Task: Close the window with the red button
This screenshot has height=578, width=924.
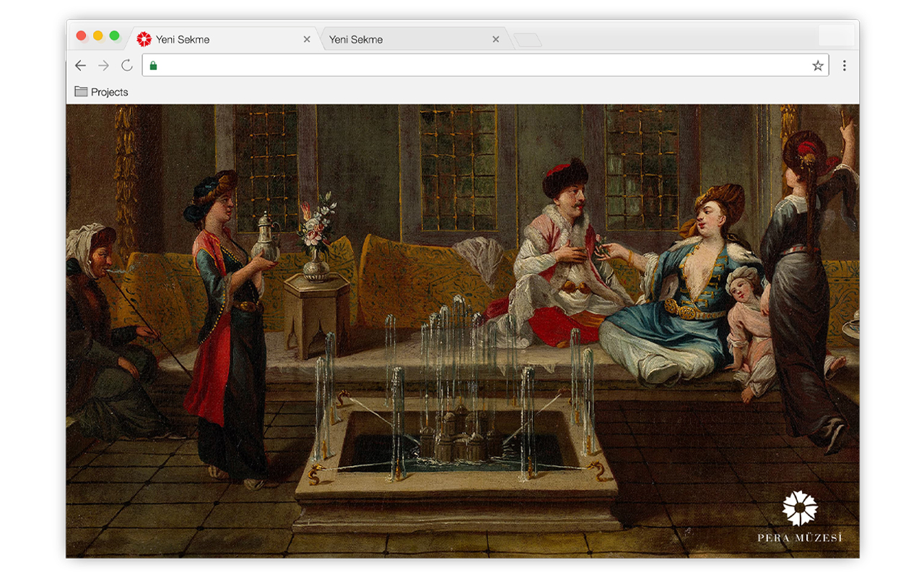Action: (x=82, y=35)
